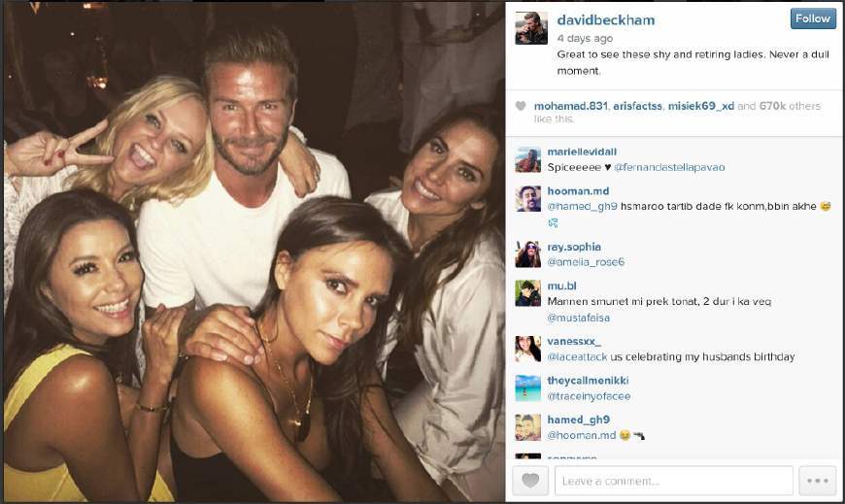Open davidbeckham profile picture thumbnail
The width and height of the screenshot is (845, 504).
pyautogui.click(x=531, y=28)
